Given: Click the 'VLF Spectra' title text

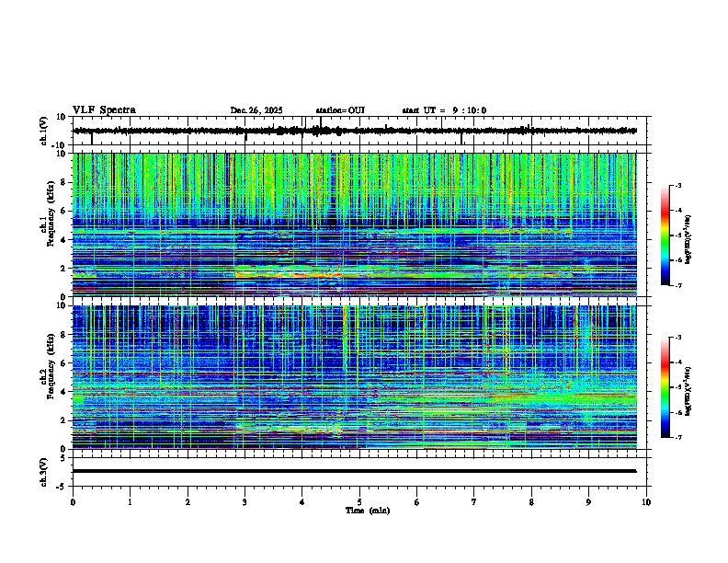Looking at the screenshot, I should 104,110.
